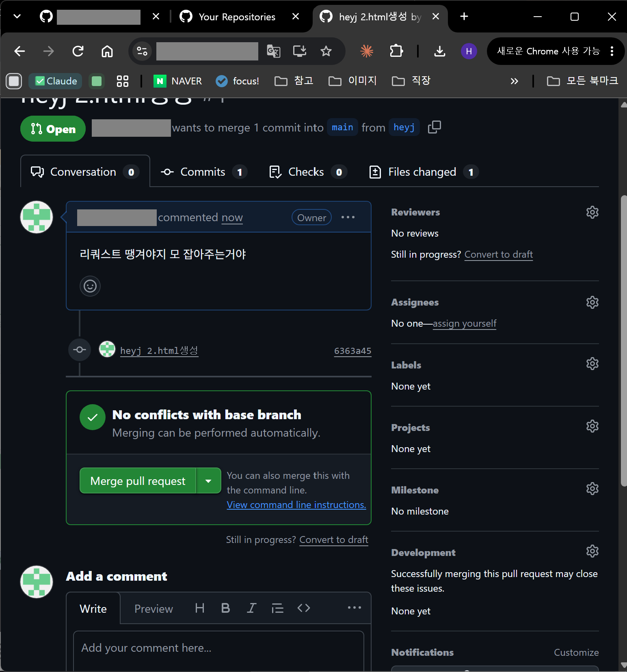Apply bold formatting in comment editor
This screenshot has height=672, width=627.
[x=225, y=608]
